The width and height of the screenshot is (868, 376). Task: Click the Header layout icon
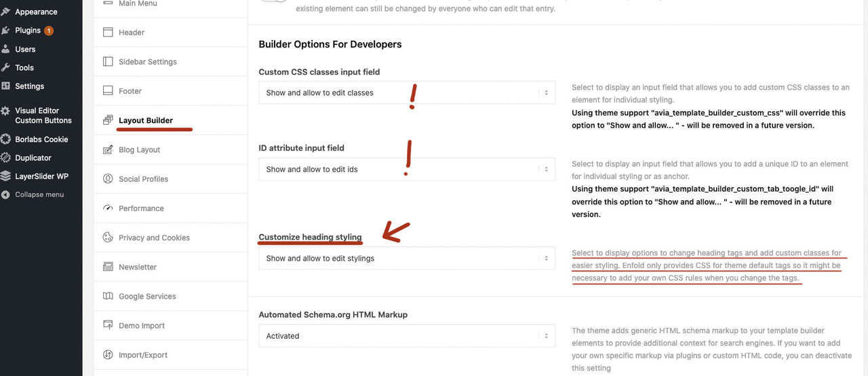(108, 32)
